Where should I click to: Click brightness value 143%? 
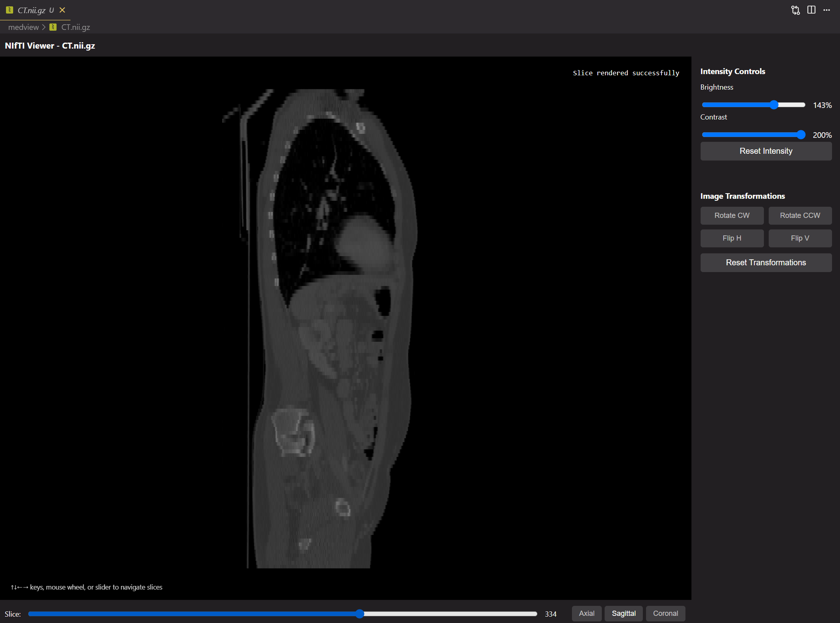pos(822,105)
